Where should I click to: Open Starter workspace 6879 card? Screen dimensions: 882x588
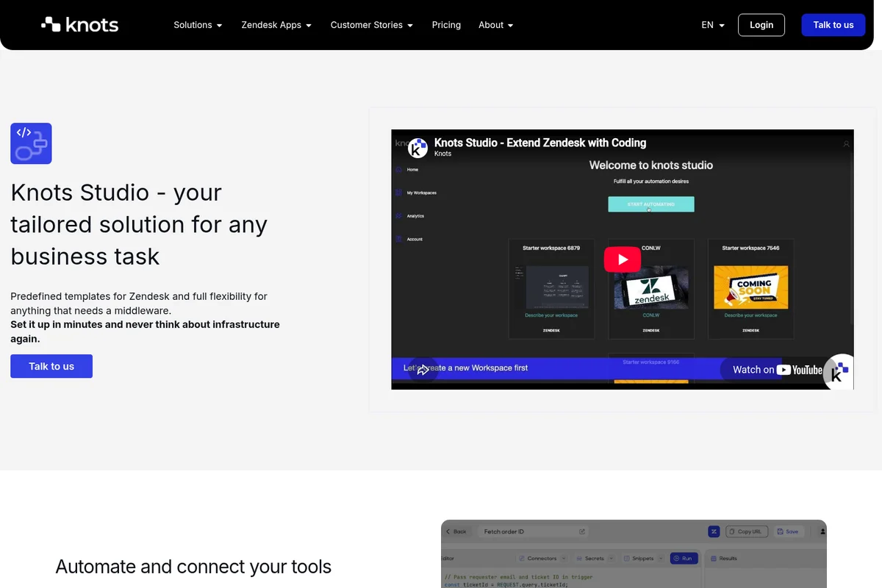[551, 288]
